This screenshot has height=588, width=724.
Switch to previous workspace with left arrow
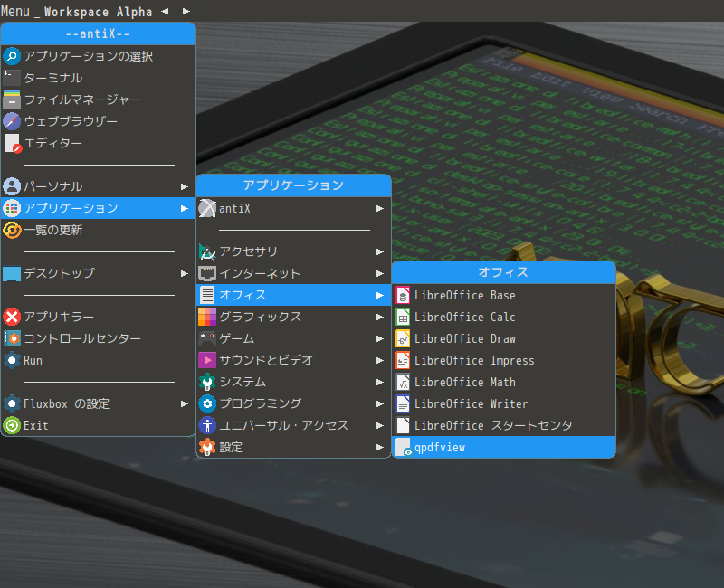pos(165,11)
